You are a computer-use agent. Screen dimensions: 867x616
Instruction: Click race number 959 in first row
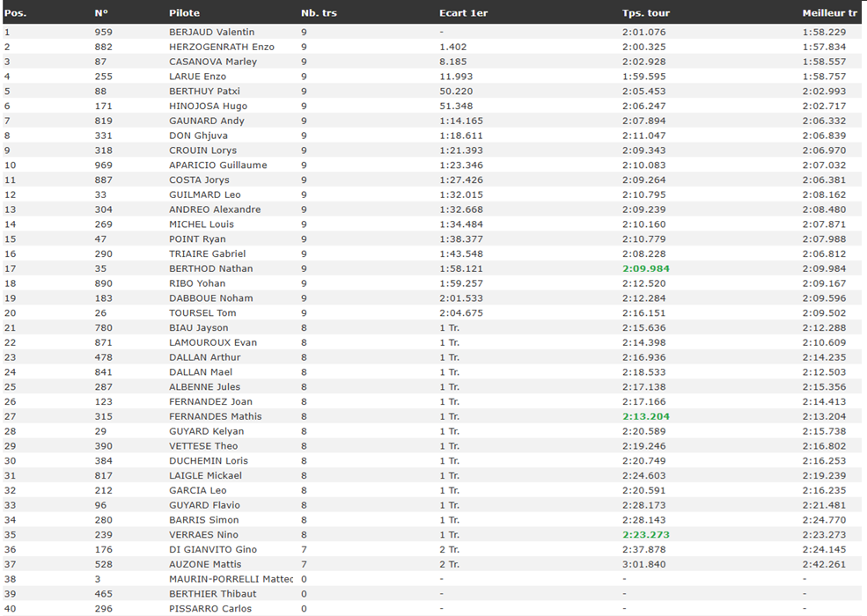click(x=103, y=33)
